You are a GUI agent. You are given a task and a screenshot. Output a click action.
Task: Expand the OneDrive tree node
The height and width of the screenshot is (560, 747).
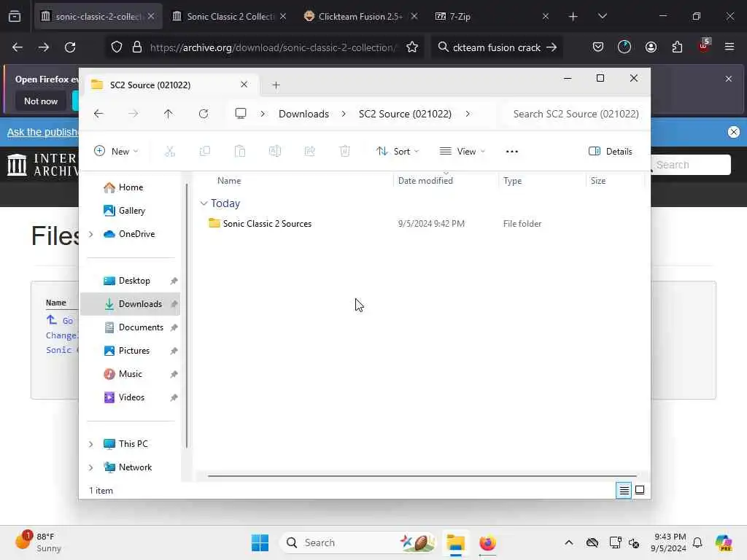(91, 234)
